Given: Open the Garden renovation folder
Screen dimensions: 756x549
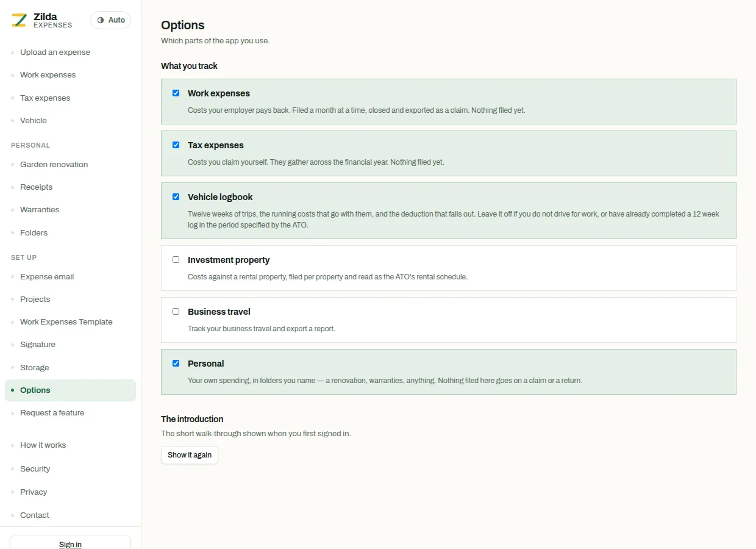Looking at the screenshot, I should pyautogui.click(x=70, y=165).
